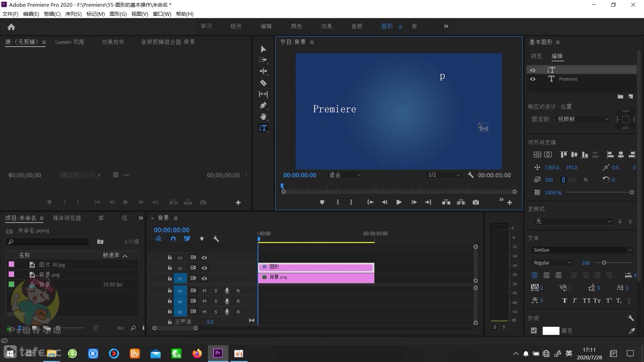Toggle V1 track output eye

click(204, 279)
